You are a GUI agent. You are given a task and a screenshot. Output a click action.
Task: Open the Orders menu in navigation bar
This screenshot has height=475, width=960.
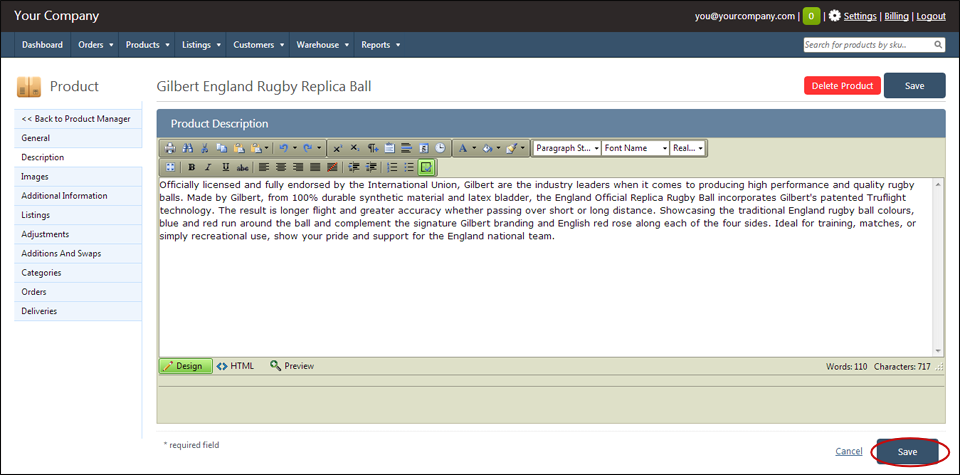[96, 45]
